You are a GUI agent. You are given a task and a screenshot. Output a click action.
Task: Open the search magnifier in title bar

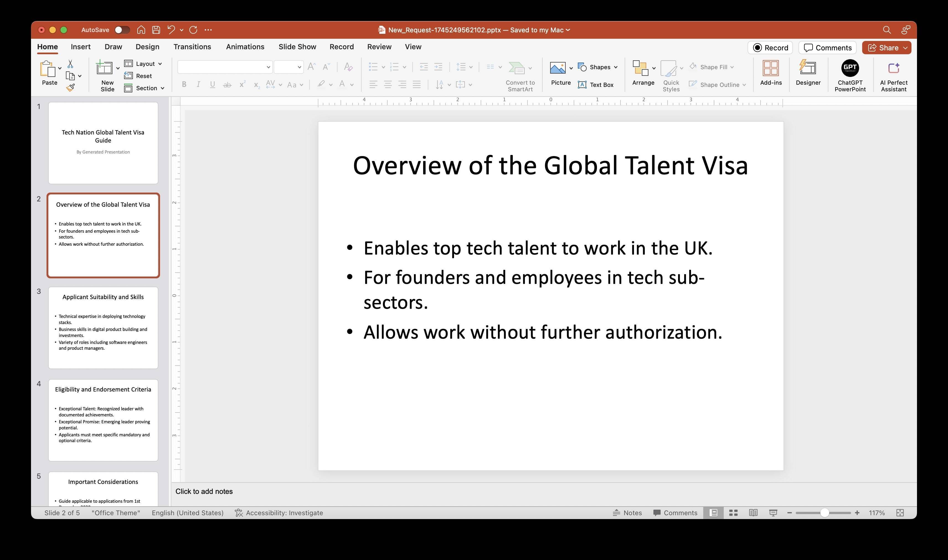(887, 30)
